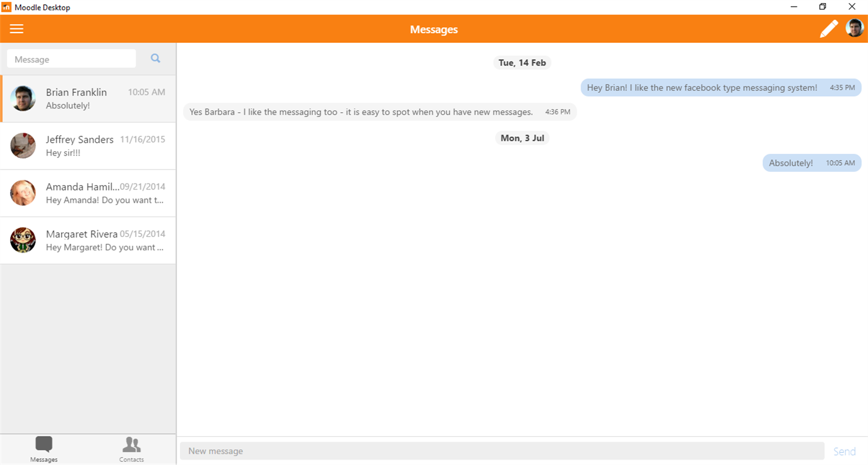The width and height of the screenshot is (868, 465).
Task: Select the 'Hey Brian!' message bubble
Action: pyautogui.click(x=721, y=87)
